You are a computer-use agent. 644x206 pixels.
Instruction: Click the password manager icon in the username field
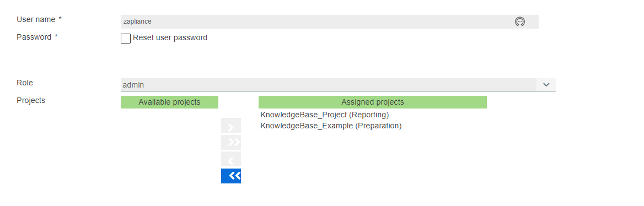(519, 21)
